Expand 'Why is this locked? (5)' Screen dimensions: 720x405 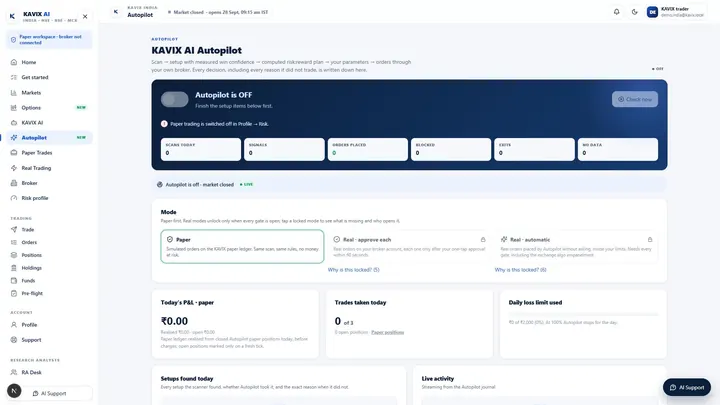pyautogui.click(x=354, y=270)
